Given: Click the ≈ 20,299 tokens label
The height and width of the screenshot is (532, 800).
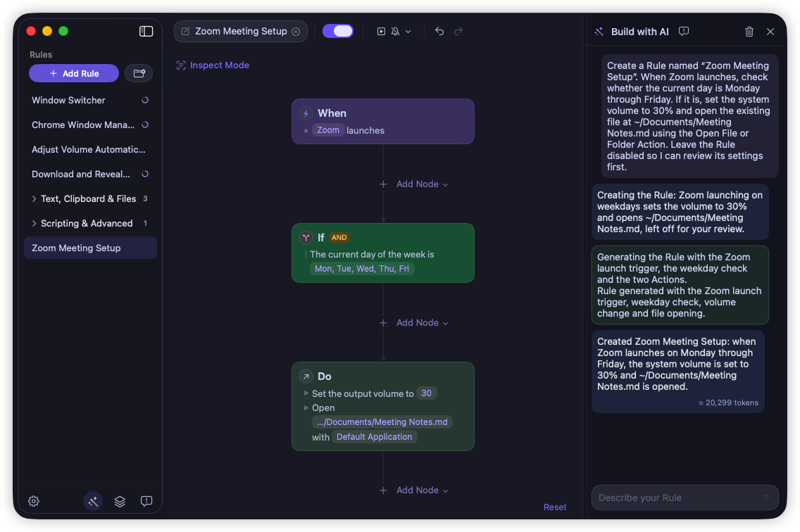Looking at the screenshot, I should click(728, 403).
